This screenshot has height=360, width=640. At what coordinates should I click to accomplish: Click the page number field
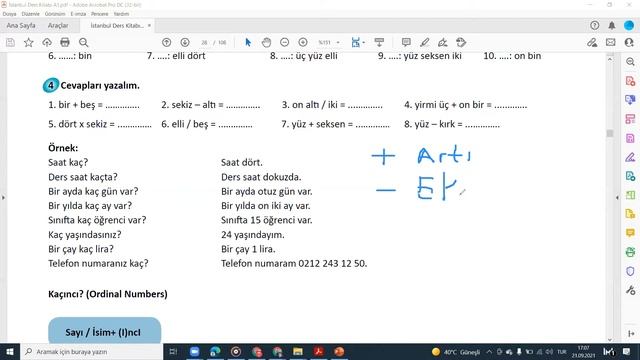[x=204, y=42]
